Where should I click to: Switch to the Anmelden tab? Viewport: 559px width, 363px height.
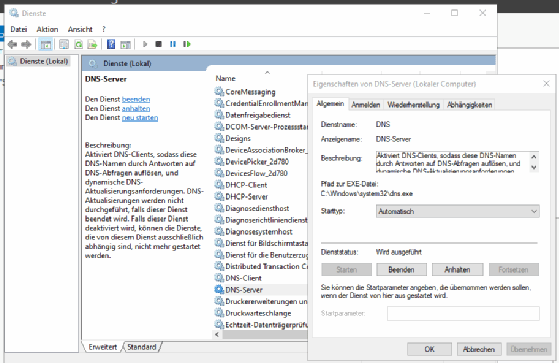(366, 105)
